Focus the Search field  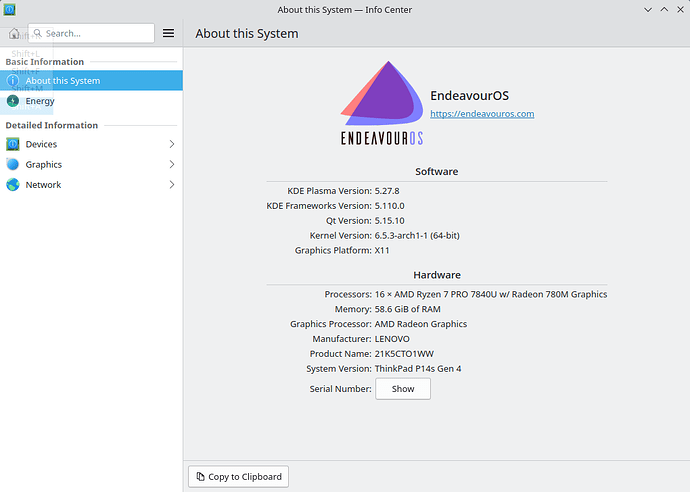coord(91,33)
